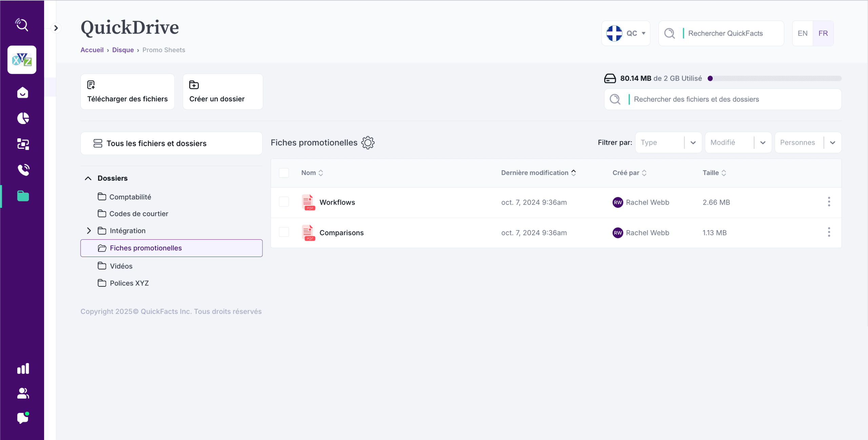The height and width of the screenshot is (440, 868).
Task: Click the storage usage progress bar
Action: (774, 78)
